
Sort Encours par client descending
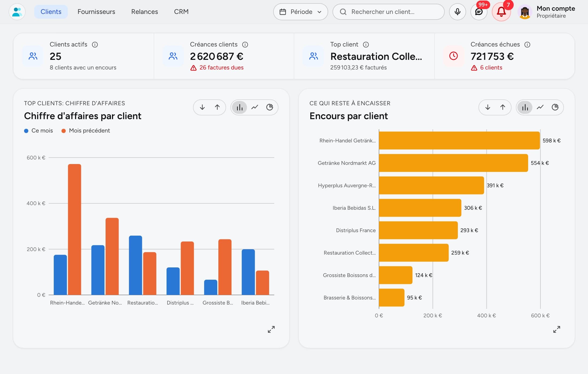pos(488,107)
